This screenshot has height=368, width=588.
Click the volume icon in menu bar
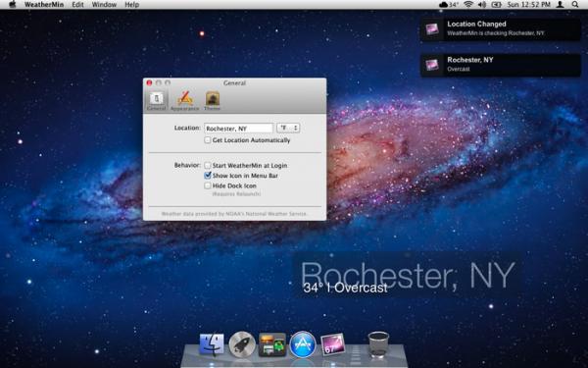482,5
